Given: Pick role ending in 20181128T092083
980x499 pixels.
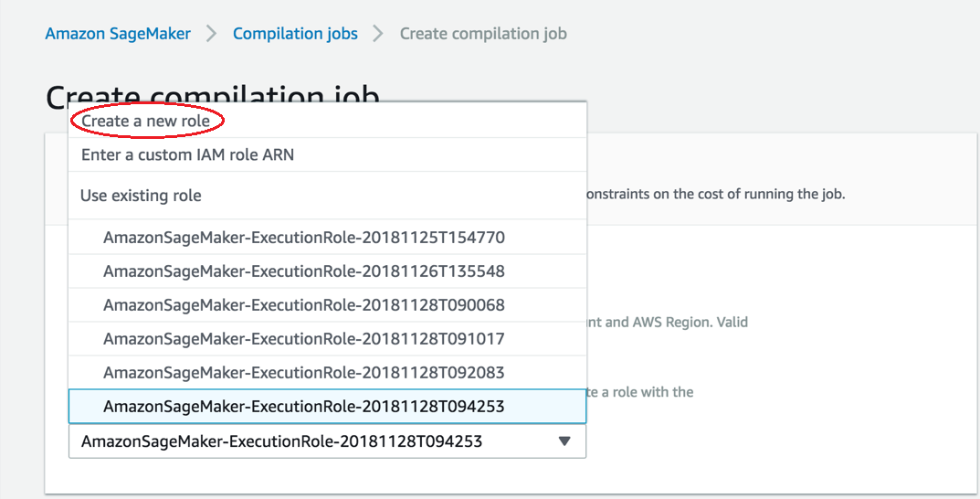Looking at the screenshot, I should coord(303,373).
